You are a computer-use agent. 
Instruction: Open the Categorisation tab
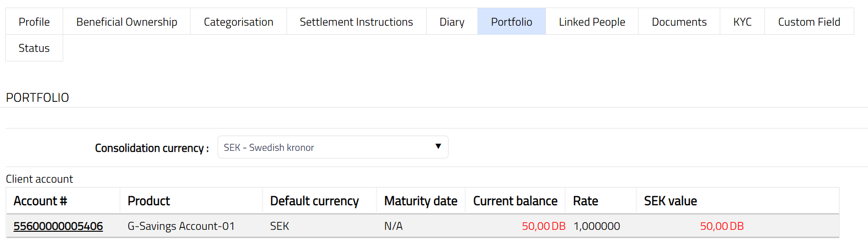[238, 22]
